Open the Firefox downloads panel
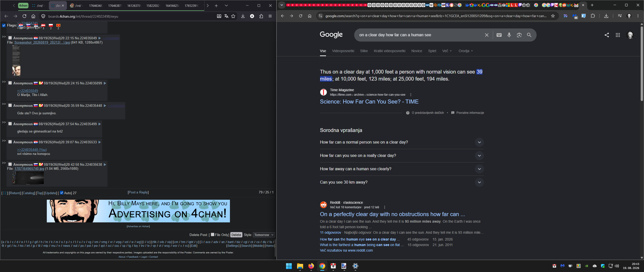This screenshot has width=644, height=272. [243, 16]
